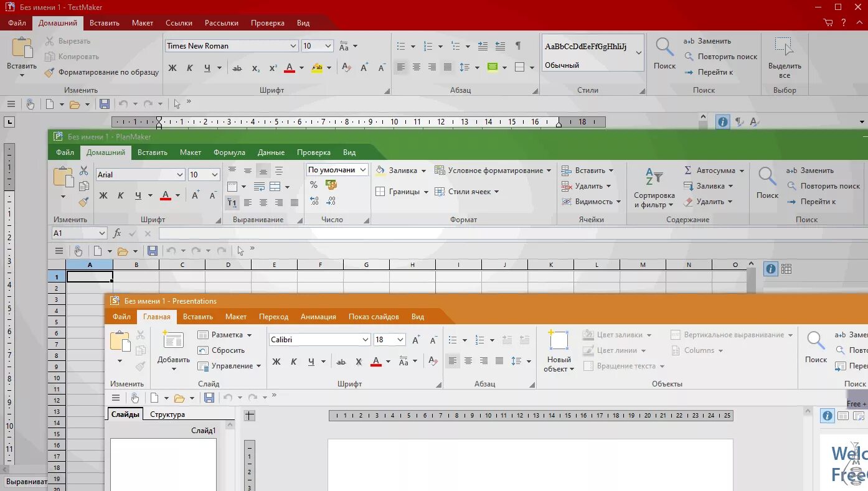Open Видимость dropdown in PlanMaker
868x491 pixels.
pyautogui.click(x=591, y=202)
